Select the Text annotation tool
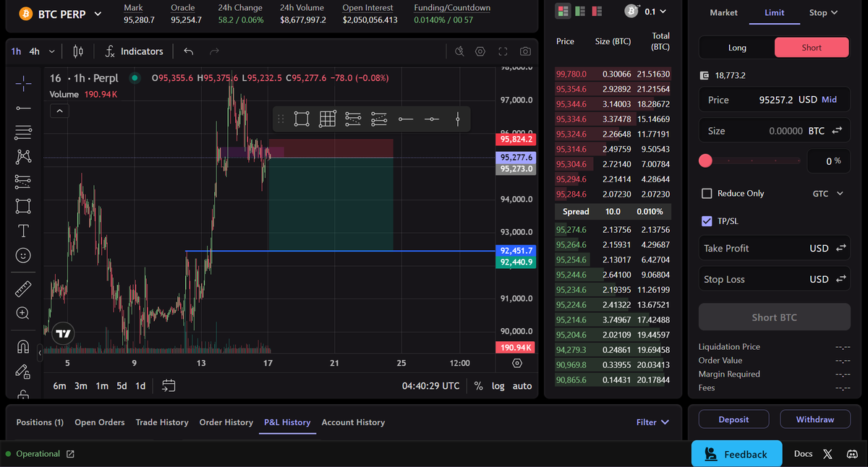868x467 pixels. (x=23, y=231)
